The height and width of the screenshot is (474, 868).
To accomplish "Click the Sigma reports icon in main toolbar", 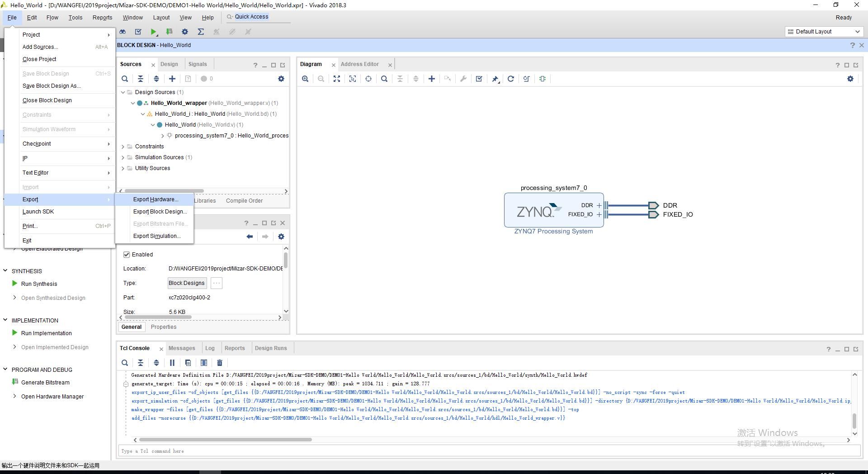I will coord(201,32).
